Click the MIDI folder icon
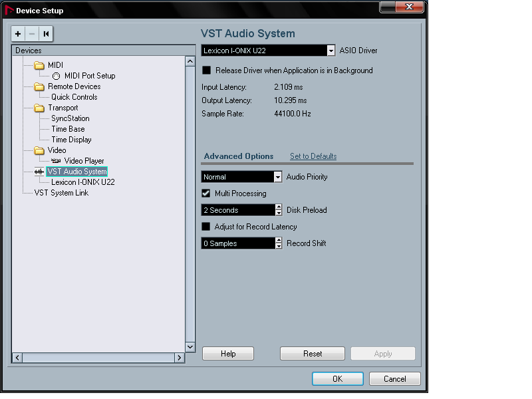 coord(39,65)
